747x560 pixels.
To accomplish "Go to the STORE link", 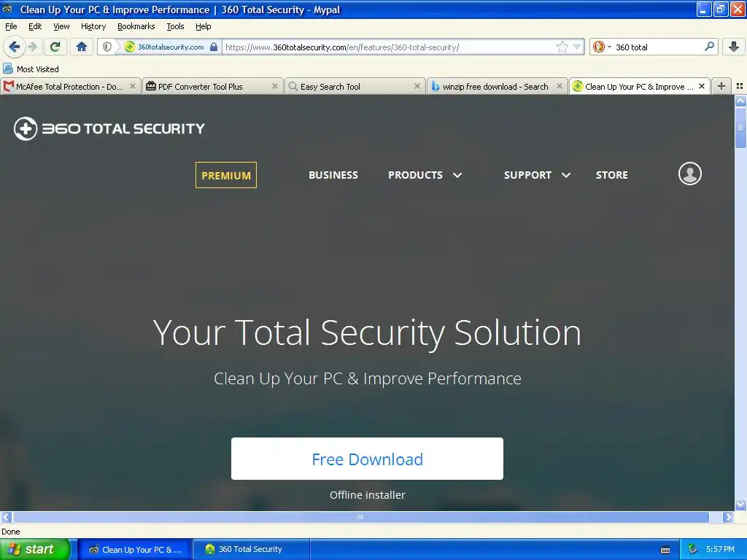I will [612, 175].
